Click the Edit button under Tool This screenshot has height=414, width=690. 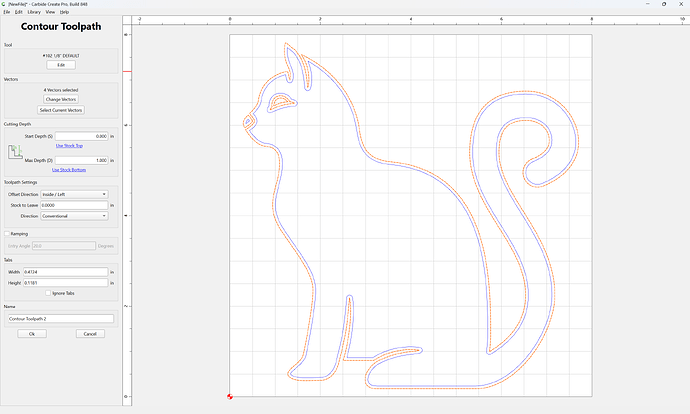pyautogui.click(x=61, y=65)
